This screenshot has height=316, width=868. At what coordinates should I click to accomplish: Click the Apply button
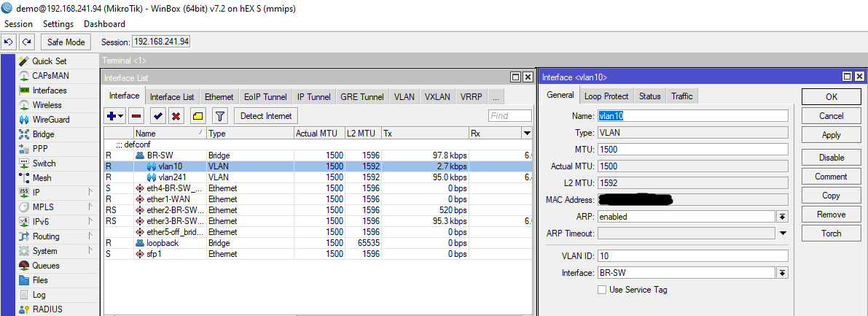coord(832,135)
